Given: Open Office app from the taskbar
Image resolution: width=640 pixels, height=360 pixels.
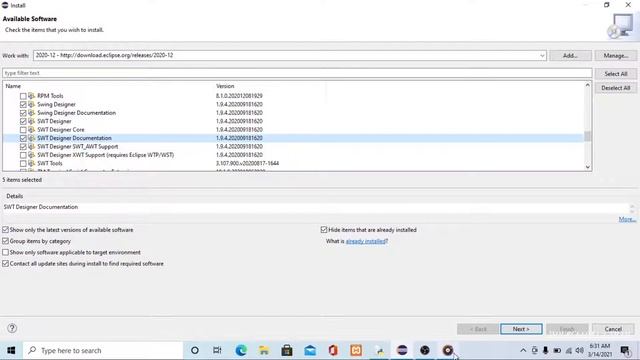Looking at the screenshot, I should 333,350.
